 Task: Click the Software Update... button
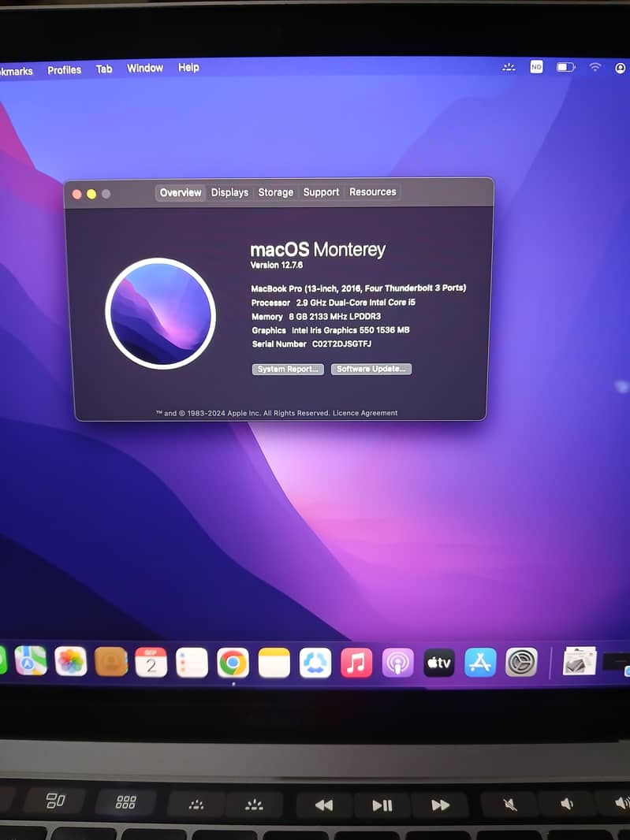371,369
